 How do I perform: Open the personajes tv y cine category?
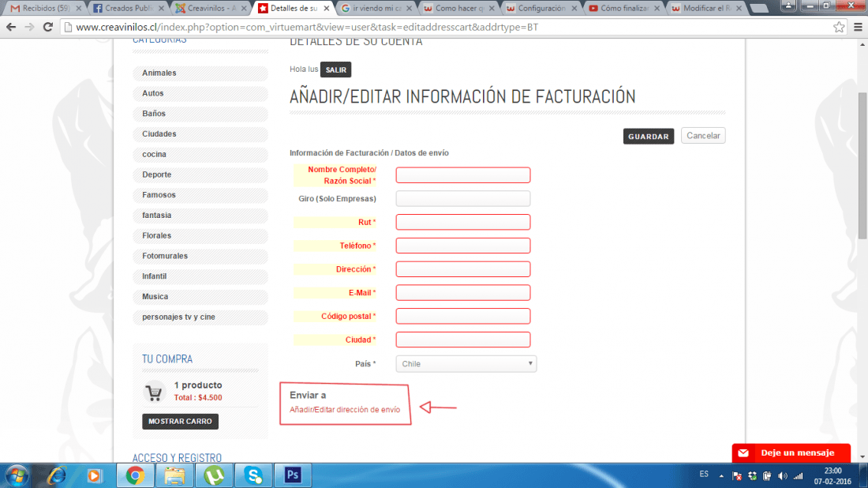(200, 317)
